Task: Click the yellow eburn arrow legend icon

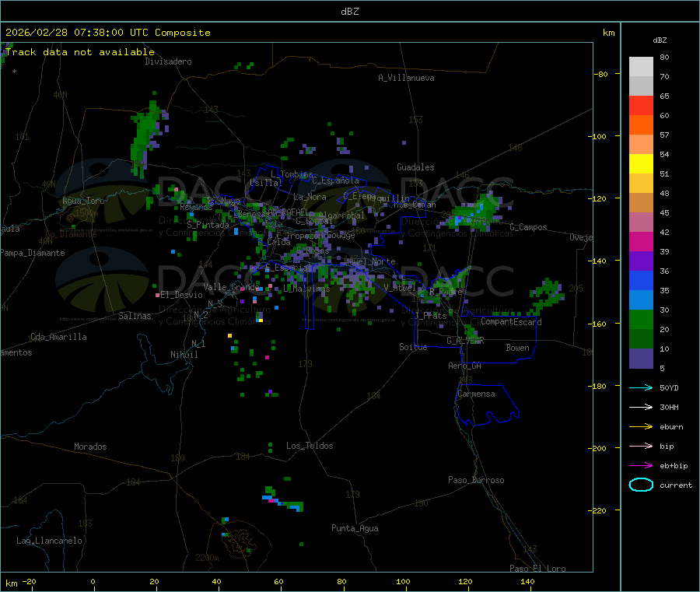Action: (641, 426)
